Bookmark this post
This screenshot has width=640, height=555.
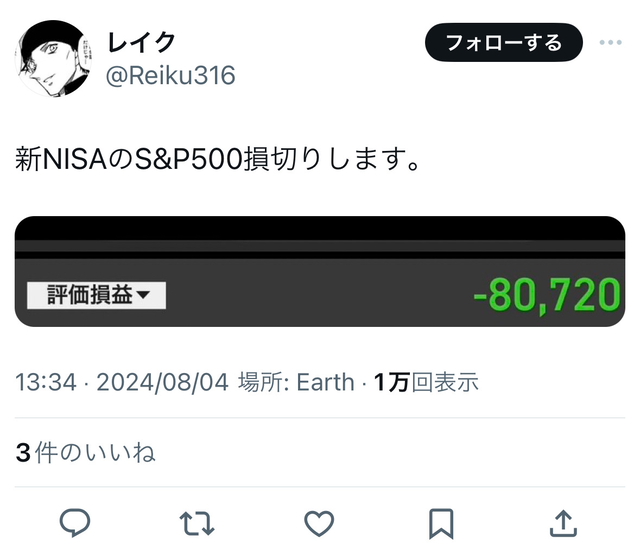[x=441, y=524]
